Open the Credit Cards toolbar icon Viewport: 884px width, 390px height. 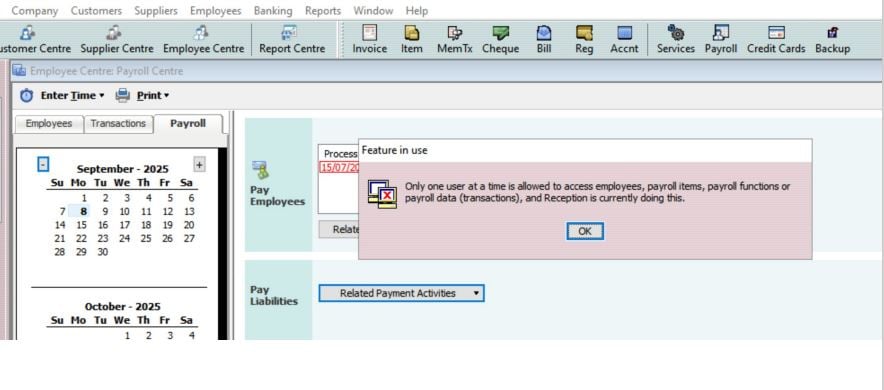coord(776,33)
